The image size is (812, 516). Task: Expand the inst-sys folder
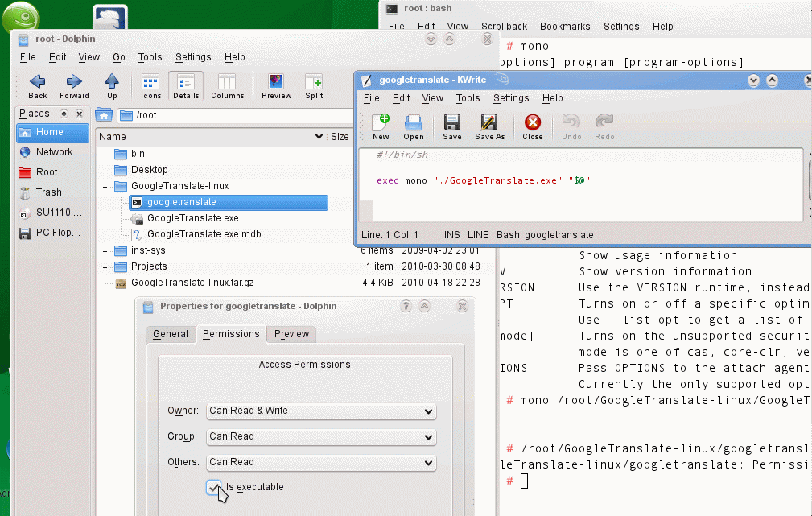(x=105, y=251)
